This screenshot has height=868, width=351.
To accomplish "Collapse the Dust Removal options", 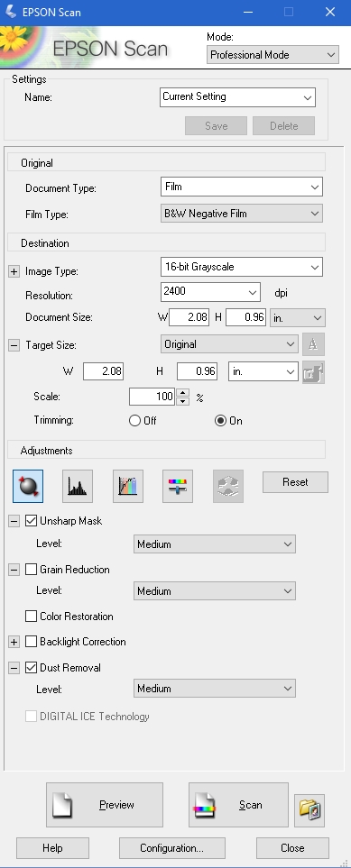I will (x=14, y=668).
